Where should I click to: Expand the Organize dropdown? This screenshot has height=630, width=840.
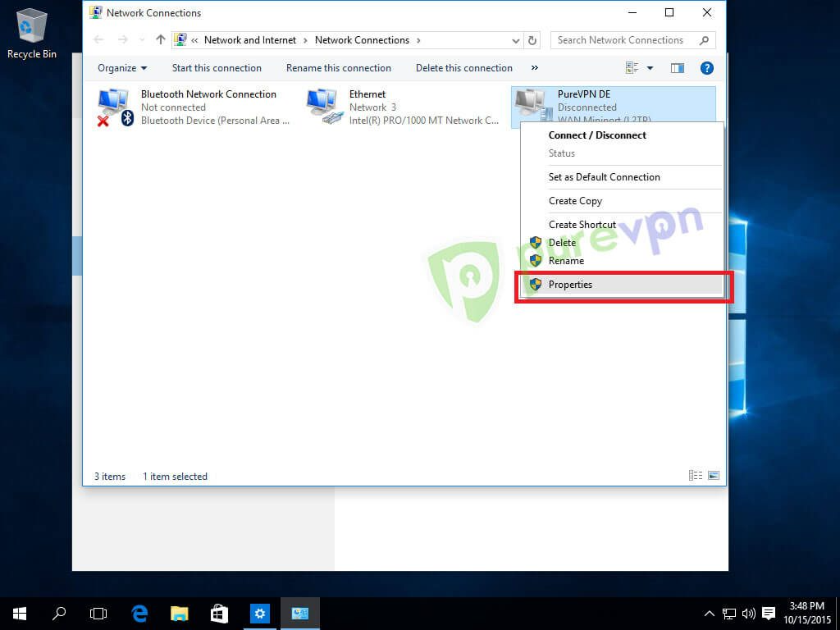pyautogui.click(x=121, y=67)
